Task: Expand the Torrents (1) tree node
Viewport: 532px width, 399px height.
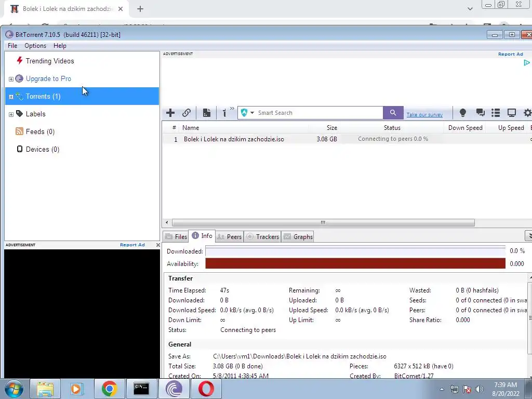Action: click(11, 97)
